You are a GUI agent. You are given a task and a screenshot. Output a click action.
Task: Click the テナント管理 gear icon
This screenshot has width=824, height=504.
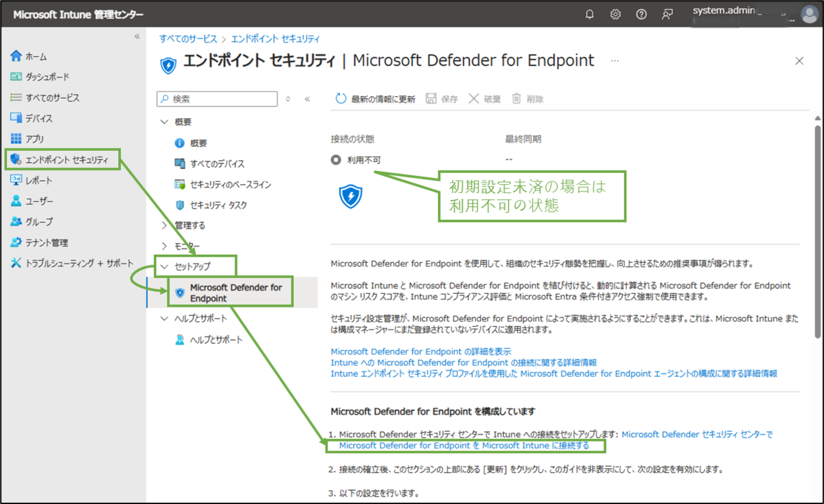16,242
